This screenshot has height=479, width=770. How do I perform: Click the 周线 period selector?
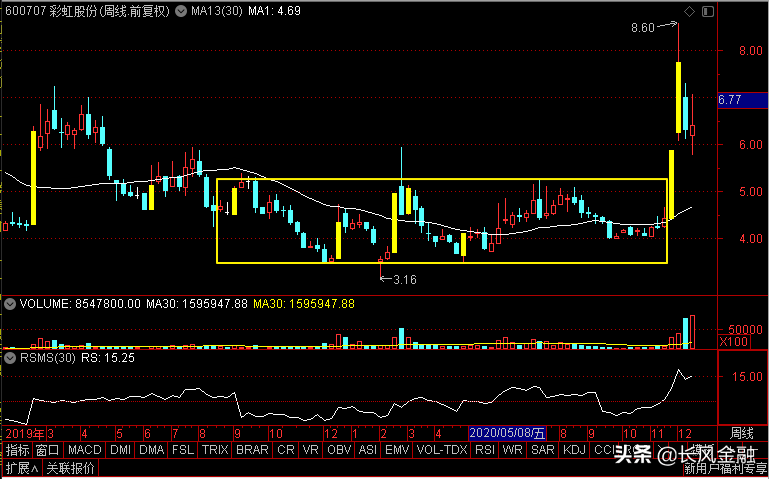742,434
